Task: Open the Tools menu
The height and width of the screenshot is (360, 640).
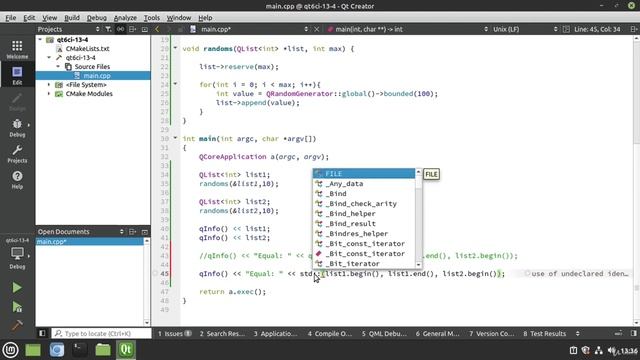Action: tap(152, 18)
